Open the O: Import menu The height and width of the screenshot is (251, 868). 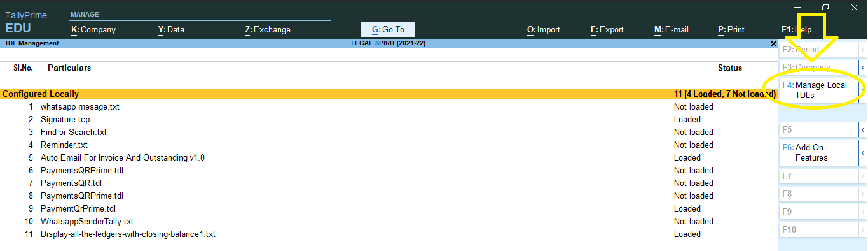[x=543, y=29]
